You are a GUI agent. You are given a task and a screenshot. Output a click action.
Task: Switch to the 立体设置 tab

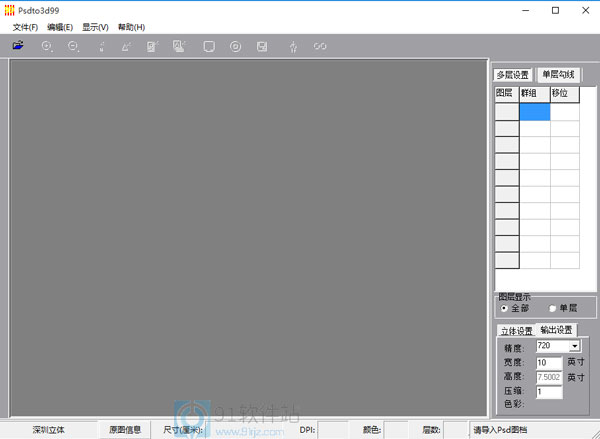tap(516, 331)
